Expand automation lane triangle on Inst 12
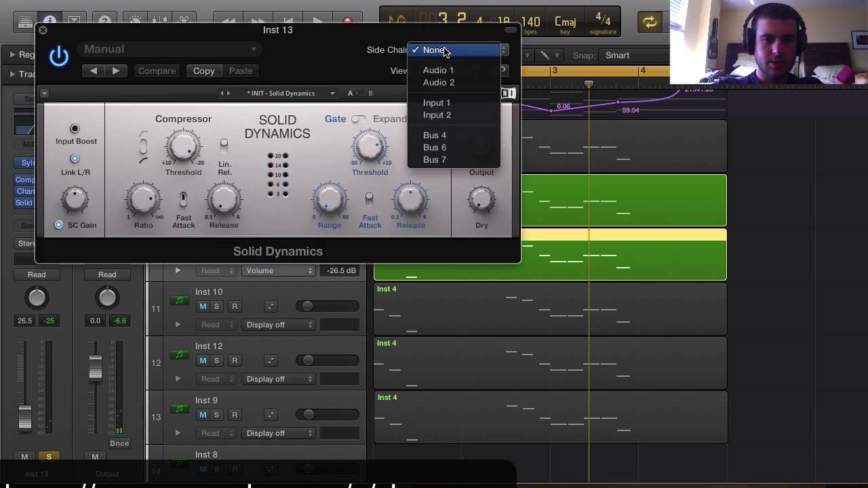Viewport: 868px width, 488px height. coord(178,379)
